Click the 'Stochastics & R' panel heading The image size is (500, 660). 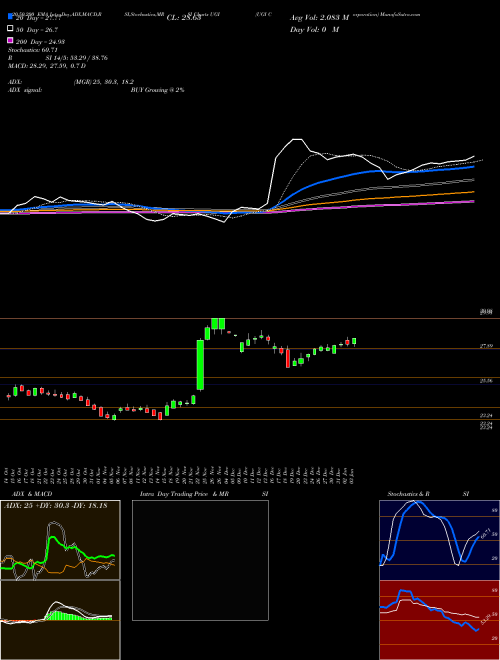(408, 494)
